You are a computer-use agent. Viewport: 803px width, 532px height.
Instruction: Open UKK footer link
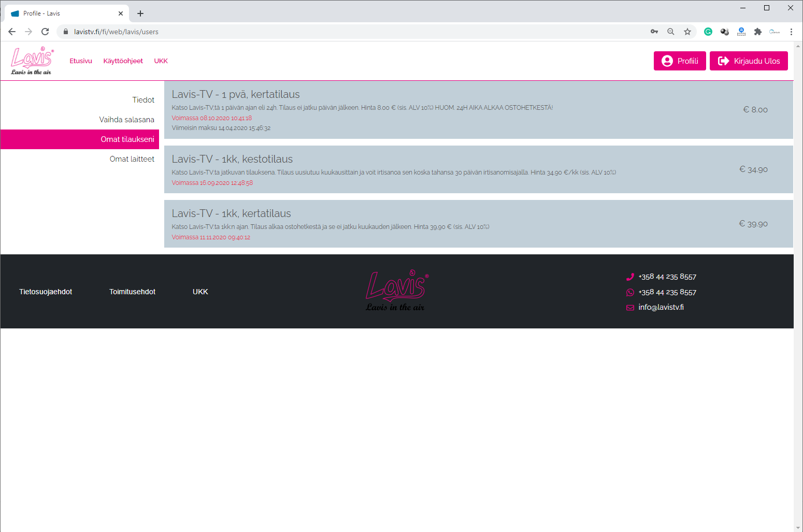pyautogui.click(x=200, y=292)
